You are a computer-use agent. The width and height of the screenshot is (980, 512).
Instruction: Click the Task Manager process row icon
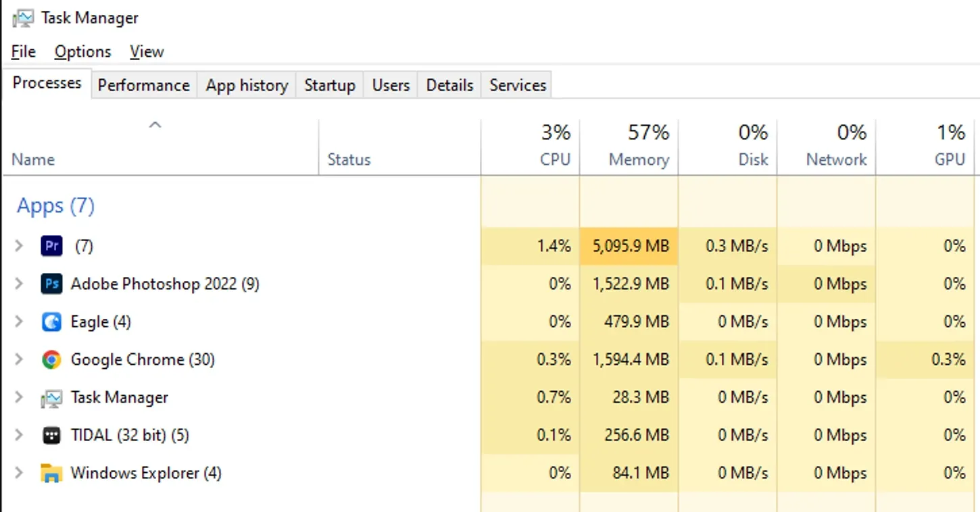[x=51, y=398]
